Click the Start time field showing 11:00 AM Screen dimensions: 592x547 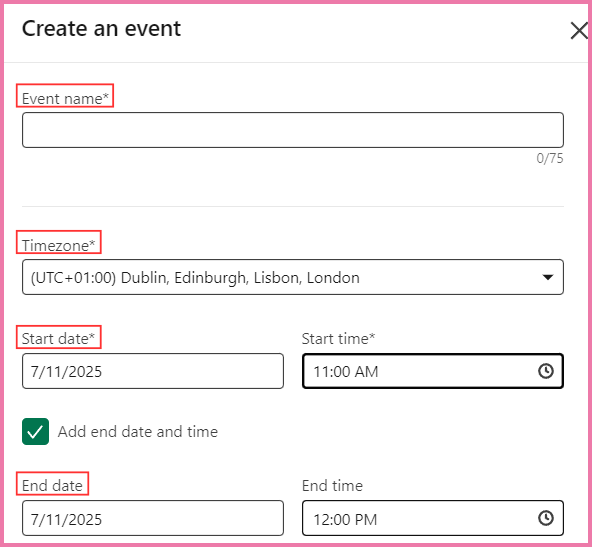pyautogui.click(x=433, y=371)
